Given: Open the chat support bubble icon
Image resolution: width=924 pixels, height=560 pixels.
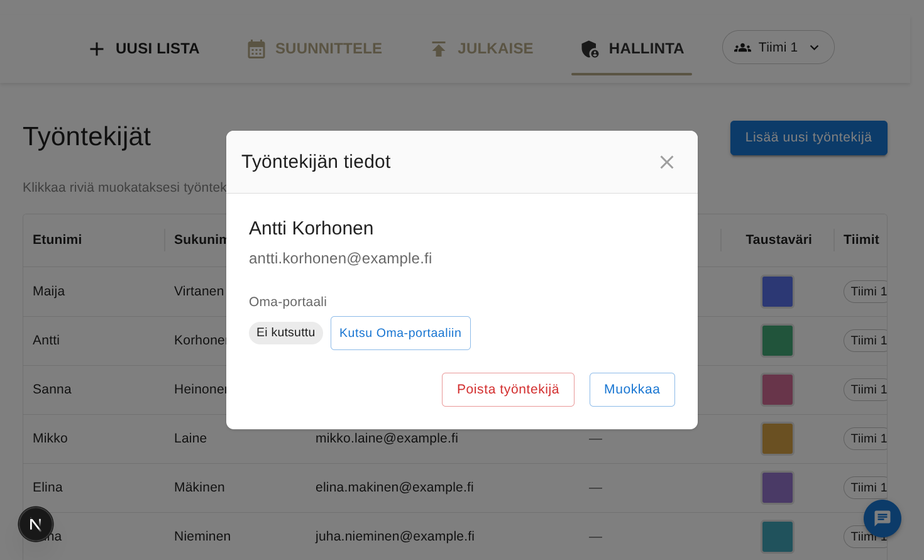Looking at the screenshot, I should (x=883, y=519).
